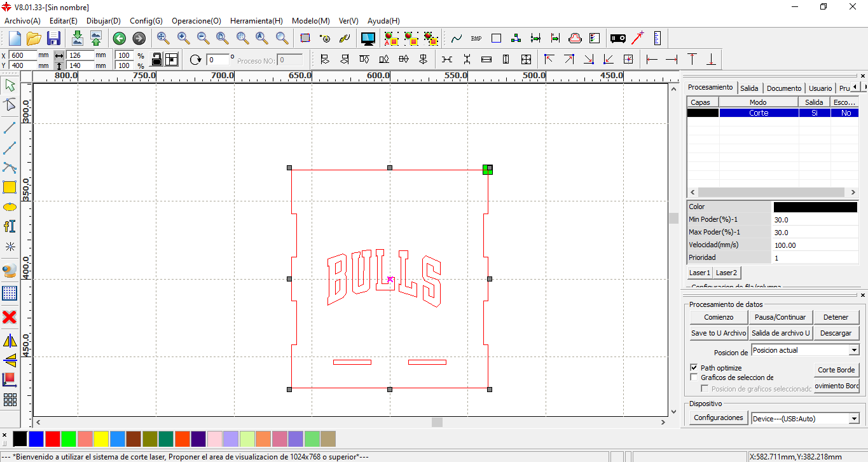Click the black Color bar in layer properties

click(x=815, y=207)
